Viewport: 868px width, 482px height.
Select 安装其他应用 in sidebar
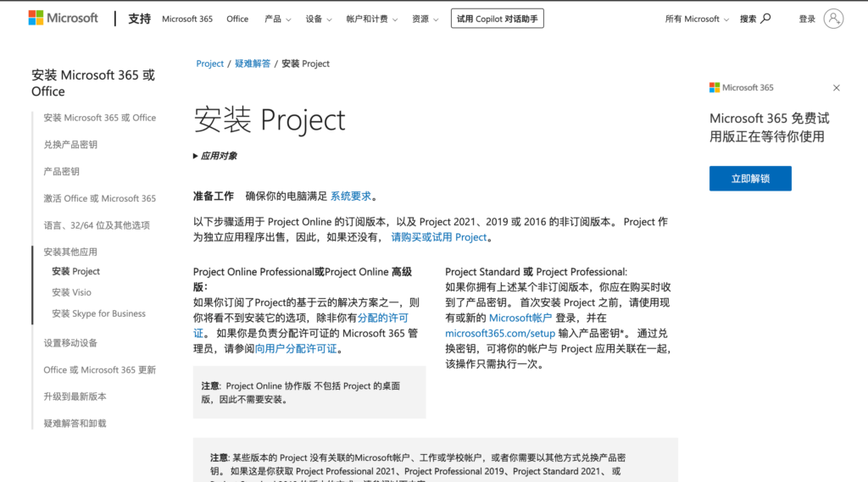[70, 252]
